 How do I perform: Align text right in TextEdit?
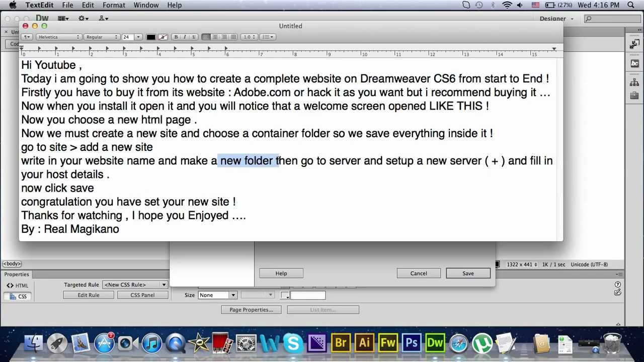tap(224, 37)
